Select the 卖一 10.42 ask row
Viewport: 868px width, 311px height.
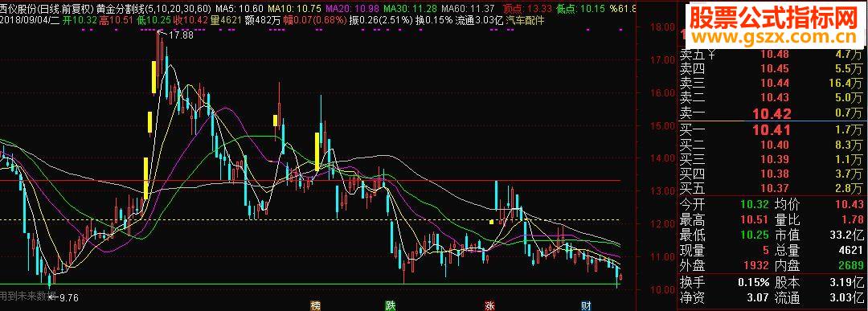(x=772, y=113)
